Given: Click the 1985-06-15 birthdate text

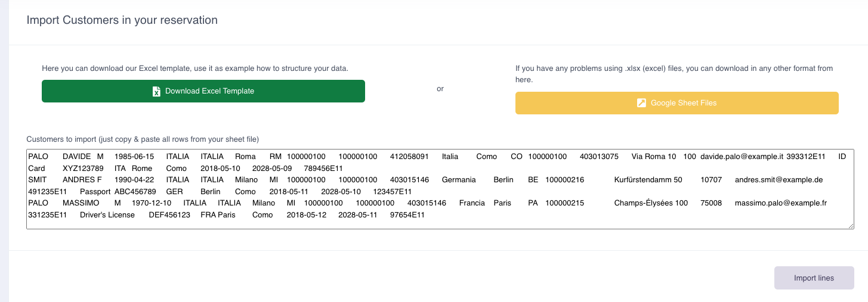Looking at the screenshot, I should 134,157.
